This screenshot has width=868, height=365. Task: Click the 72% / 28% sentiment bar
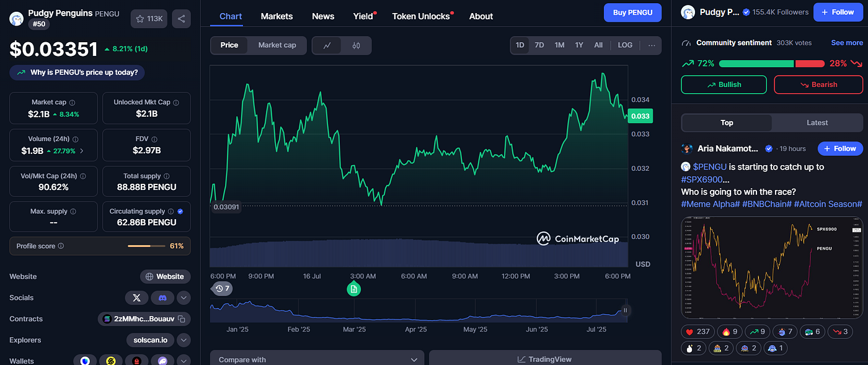click(772, 63)
